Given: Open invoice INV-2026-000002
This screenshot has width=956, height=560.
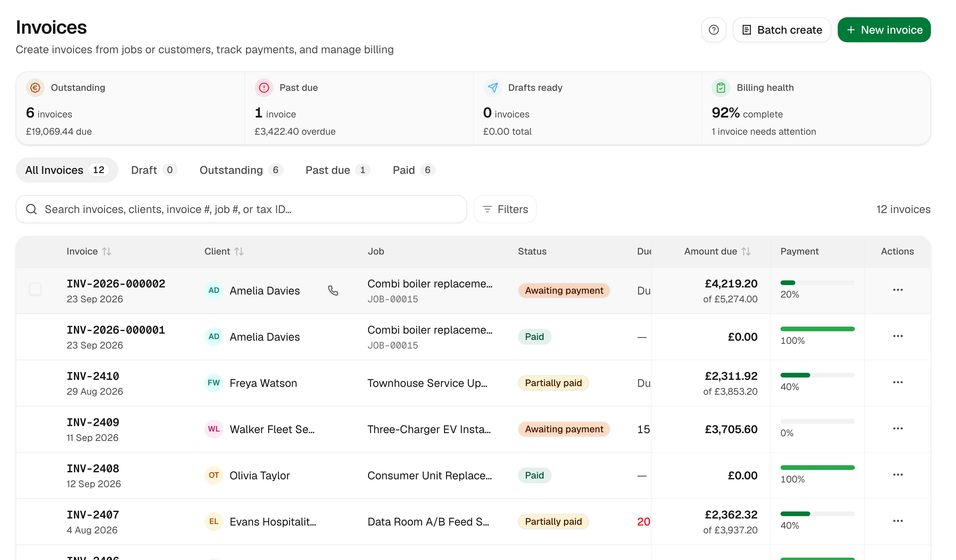Looking at the screenshot, I should tap(116, 284).
